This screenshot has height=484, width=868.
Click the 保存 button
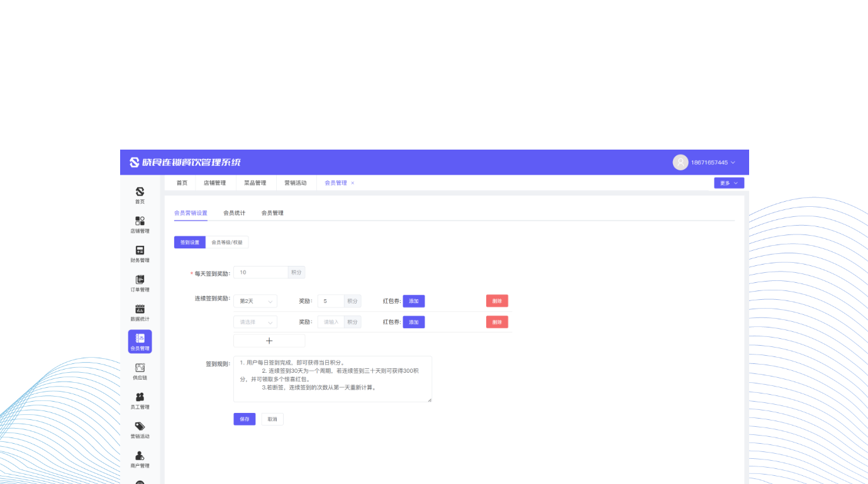244,419
